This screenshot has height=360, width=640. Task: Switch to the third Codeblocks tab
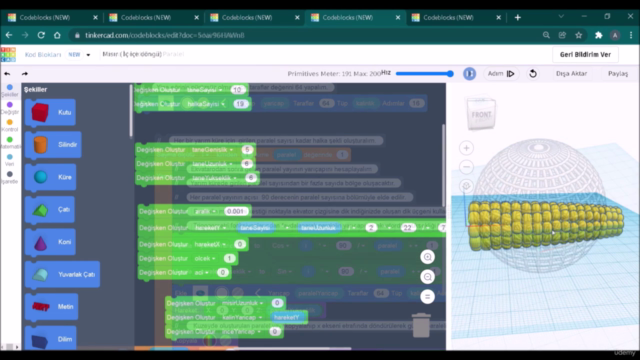(x=254, y=18)
